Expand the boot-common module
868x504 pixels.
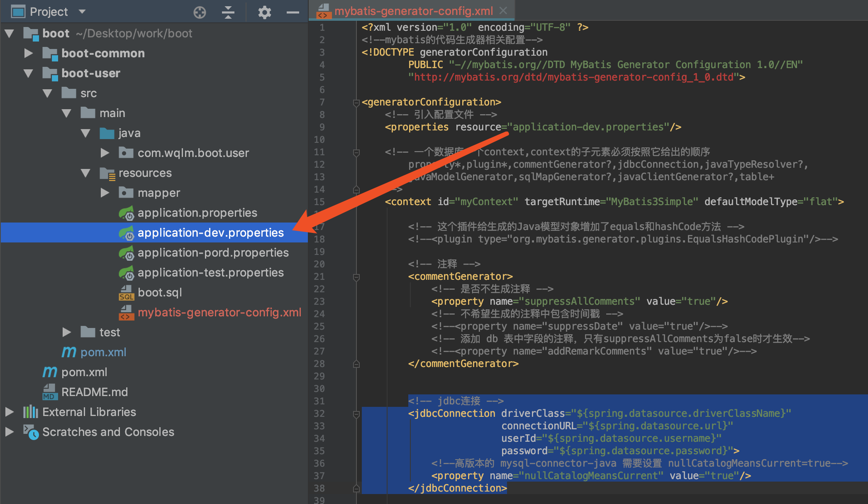(28, 53)
